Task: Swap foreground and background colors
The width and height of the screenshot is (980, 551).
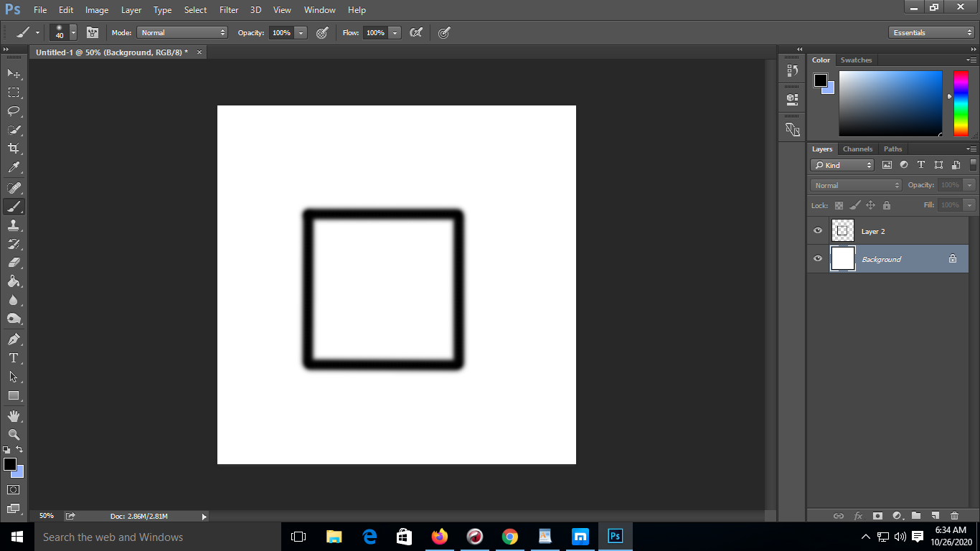Action: (19, 450)
